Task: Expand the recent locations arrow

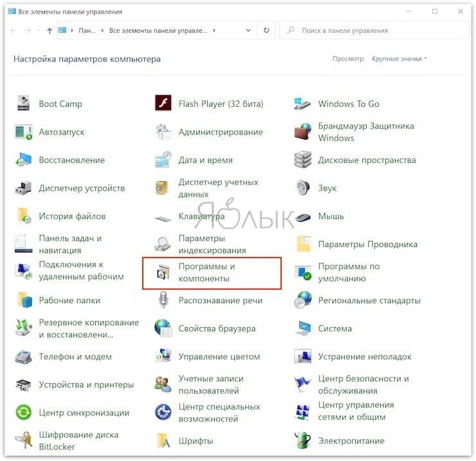Action: pos(39,30)
